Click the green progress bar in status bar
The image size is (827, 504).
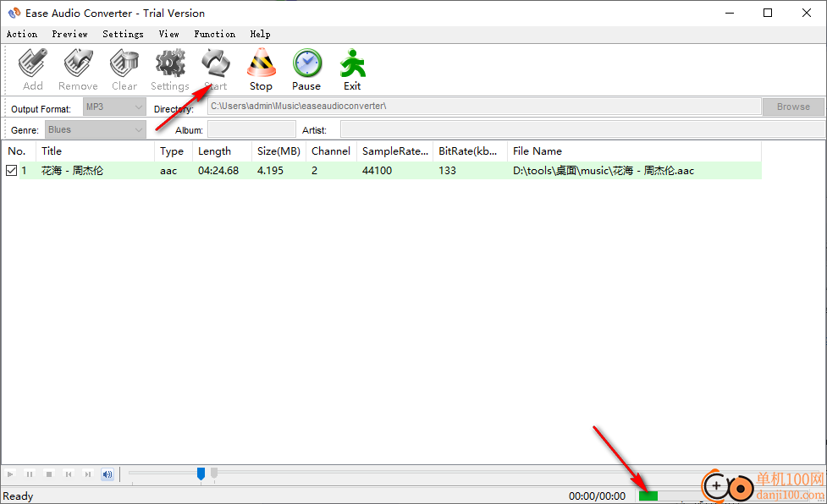[x=648, y=496]
